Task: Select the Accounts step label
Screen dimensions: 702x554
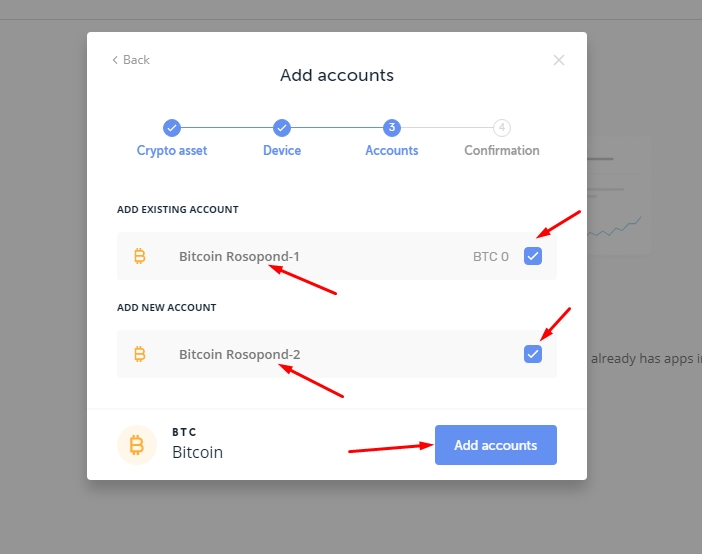Action: coord(392,150)
